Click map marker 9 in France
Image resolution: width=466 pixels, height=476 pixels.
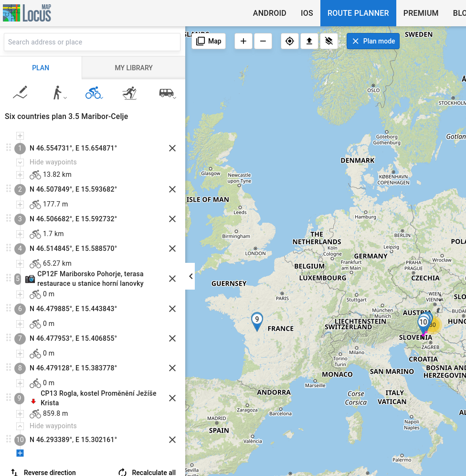coord(257,321)
